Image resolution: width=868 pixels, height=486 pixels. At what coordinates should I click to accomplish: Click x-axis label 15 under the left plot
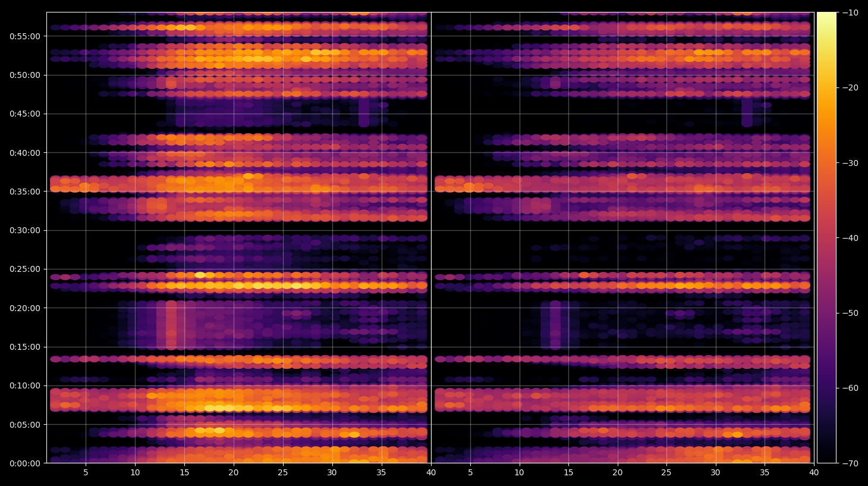[x=184, y=473]
